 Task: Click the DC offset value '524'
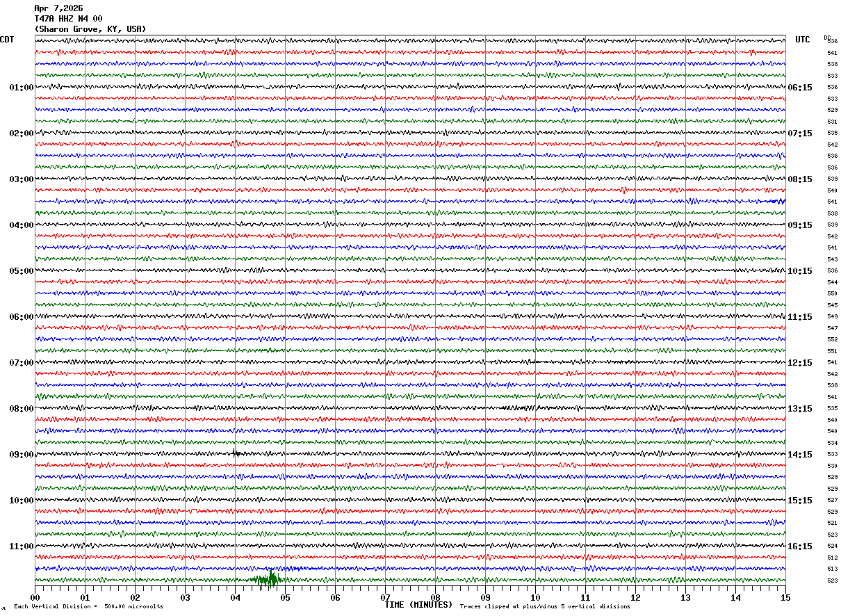point(832,546)
